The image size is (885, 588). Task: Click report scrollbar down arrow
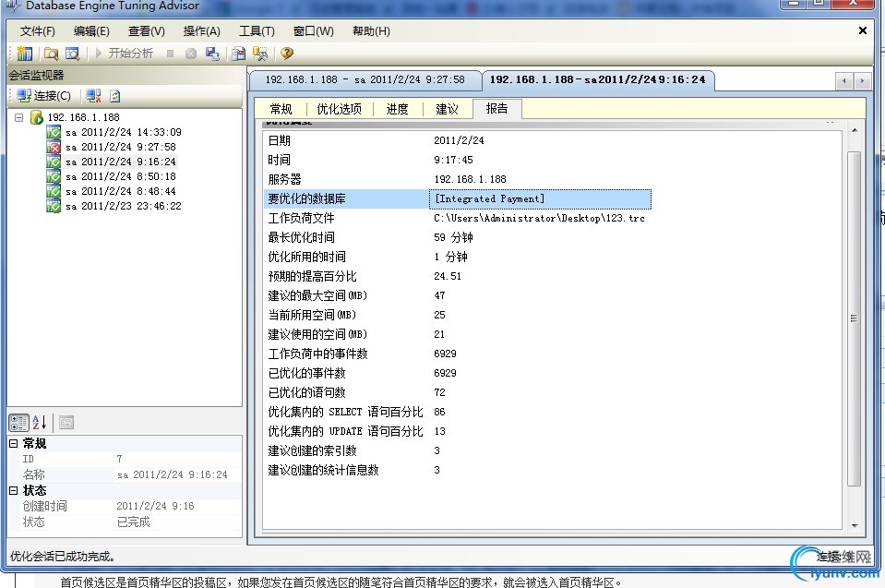coord(855,525)
